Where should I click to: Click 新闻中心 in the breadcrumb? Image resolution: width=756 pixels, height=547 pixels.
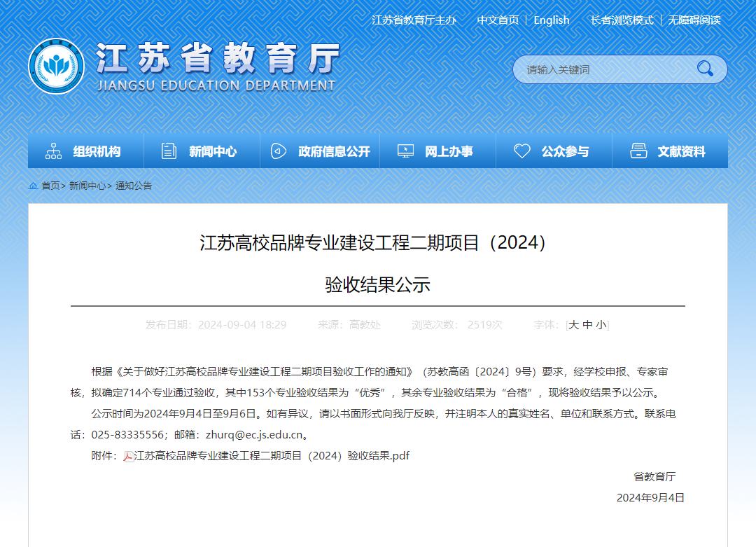(x=87, y=186)
